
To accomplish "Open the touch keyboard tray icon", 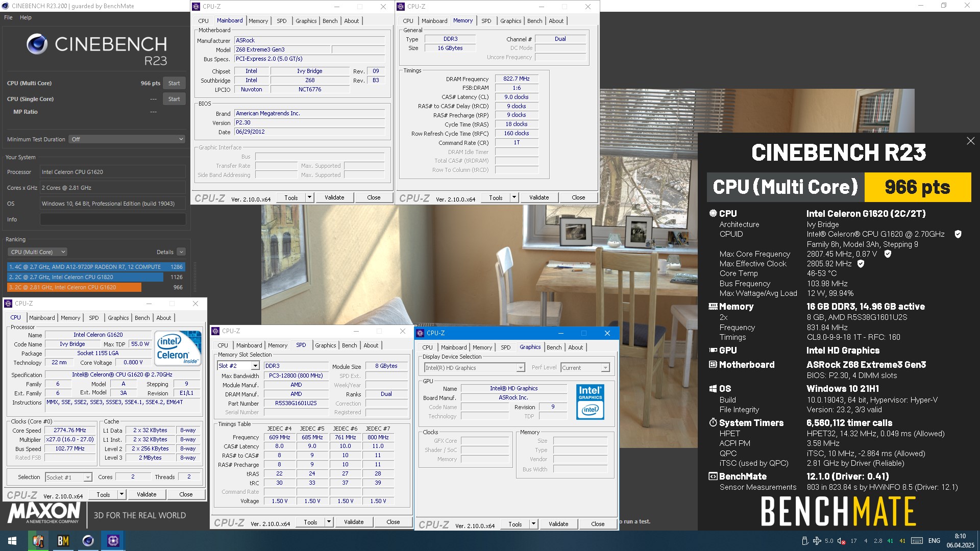I will pos(917,541).
